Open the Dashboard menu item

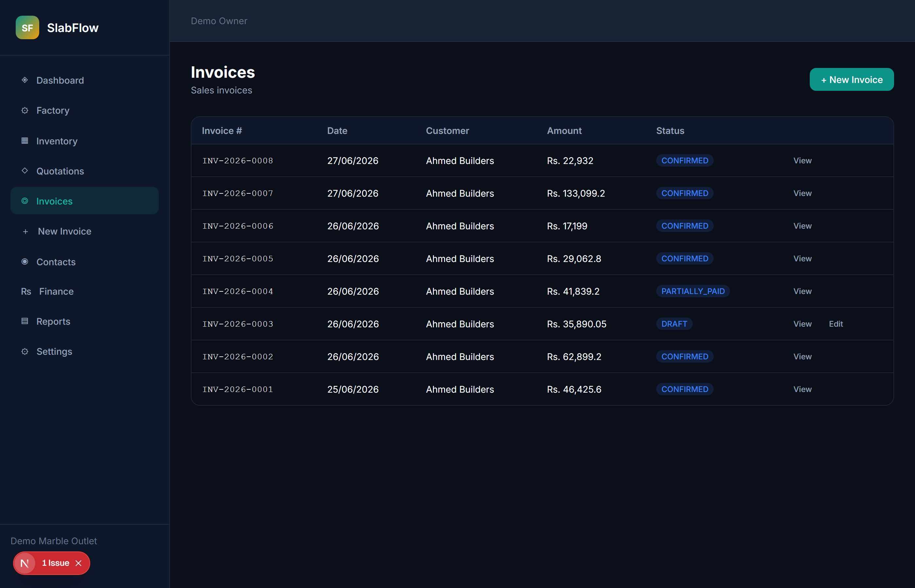click(84, 80)
